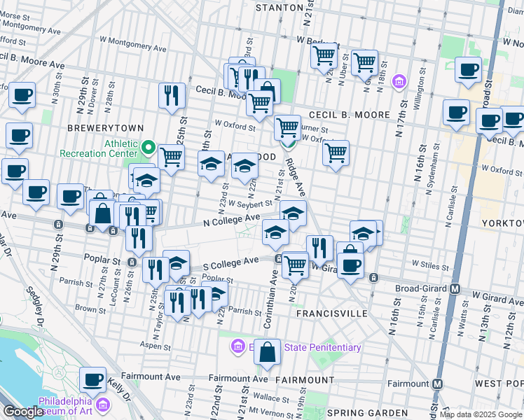Select school marker near N 22nd St label
The image size is (524, 420).
244,166
